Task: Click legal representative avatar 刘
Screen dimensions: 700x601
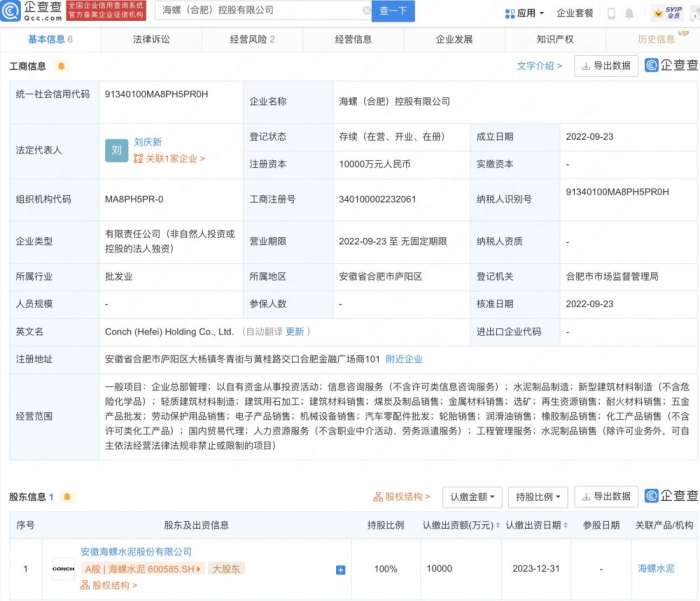Action: tap(116, 150)
